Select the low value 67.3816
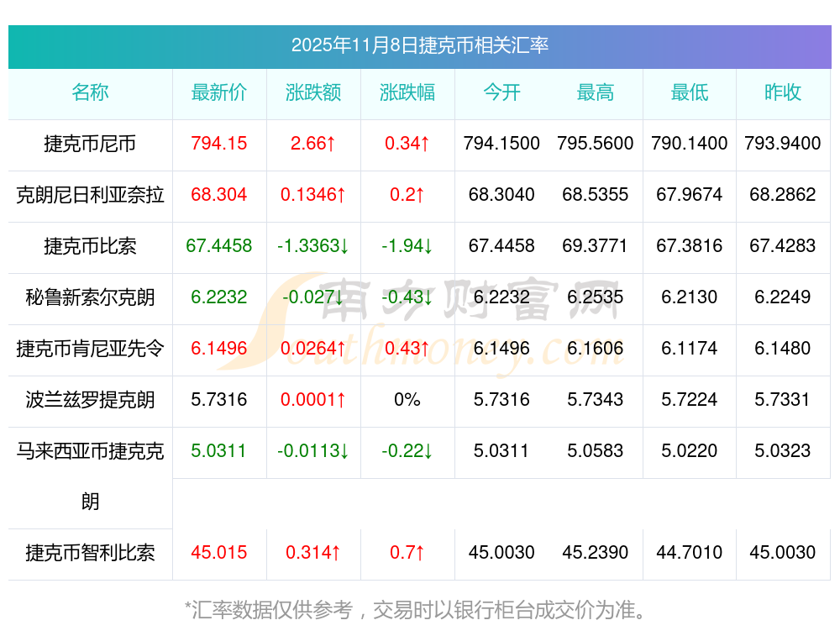 tap(690, 246)
